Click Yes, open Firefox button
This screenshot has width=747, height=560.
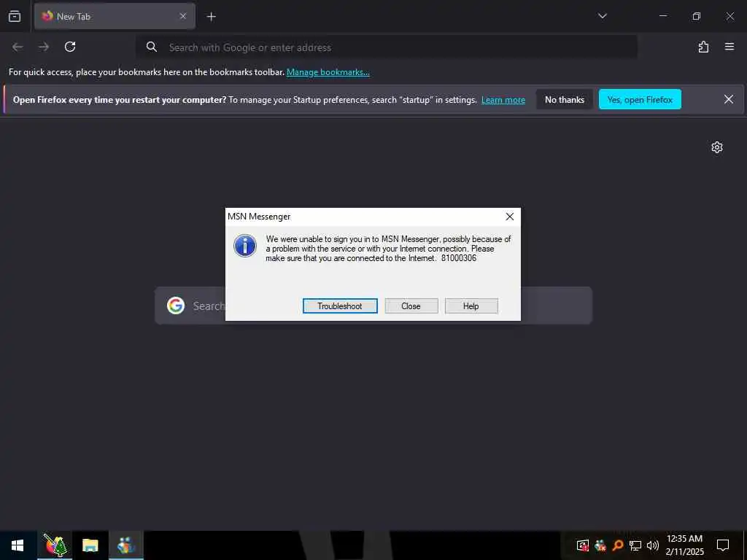tap(640, 99)
